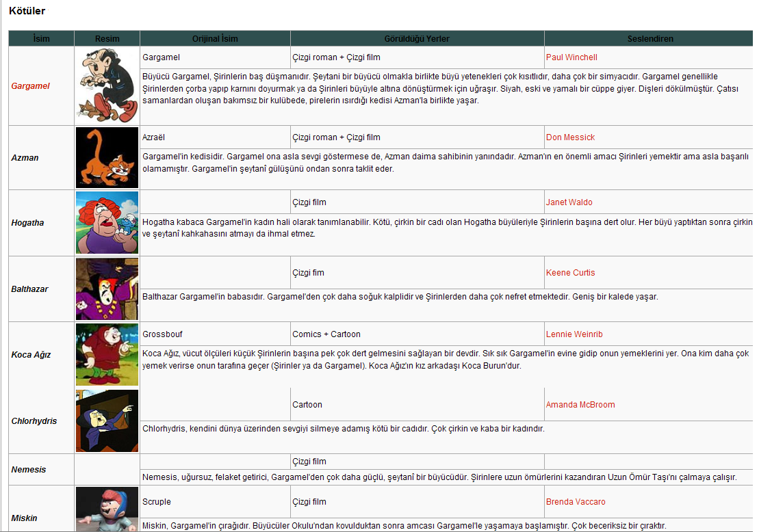Click 'Çizgi film' cell in Nemesis row
The height and width of the screenshot is (532, 759).
click(417, 462)
